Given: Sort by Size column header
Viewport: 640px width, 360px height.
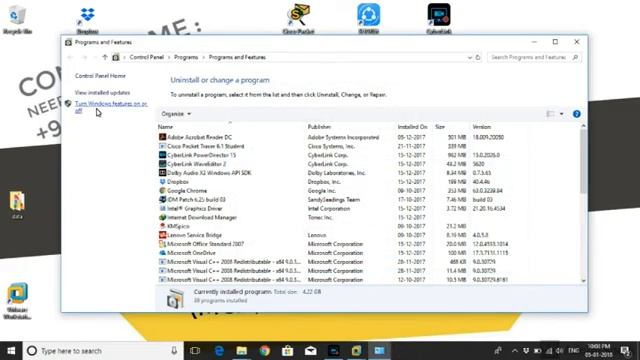Looking at the screenshot, I should click(440, 127).
